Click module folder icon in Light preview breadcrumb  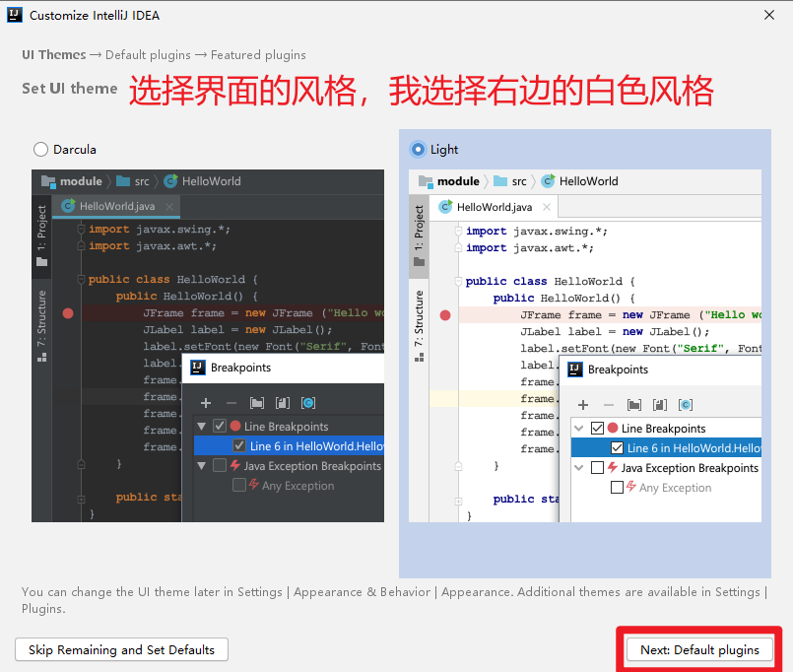click(426, 181)
